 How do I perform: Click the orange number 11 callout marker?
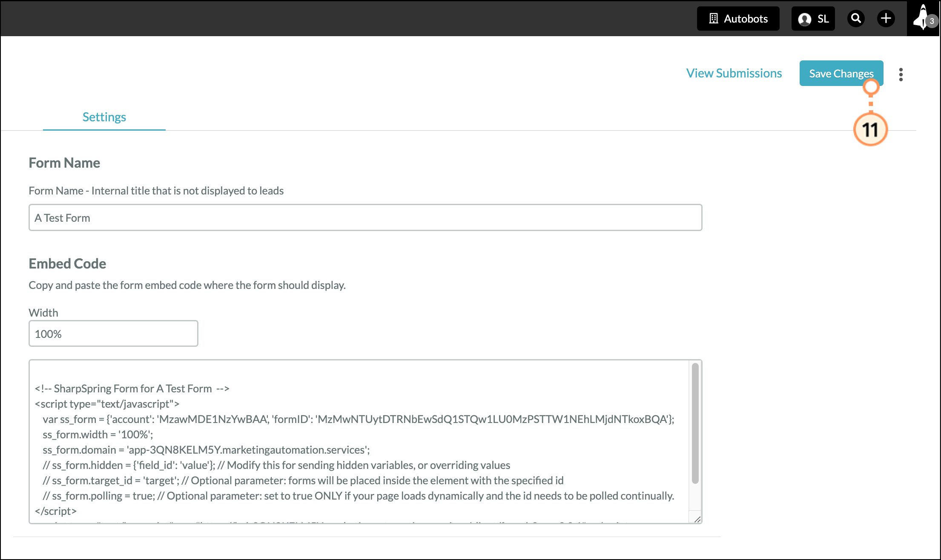coord(870,130)
